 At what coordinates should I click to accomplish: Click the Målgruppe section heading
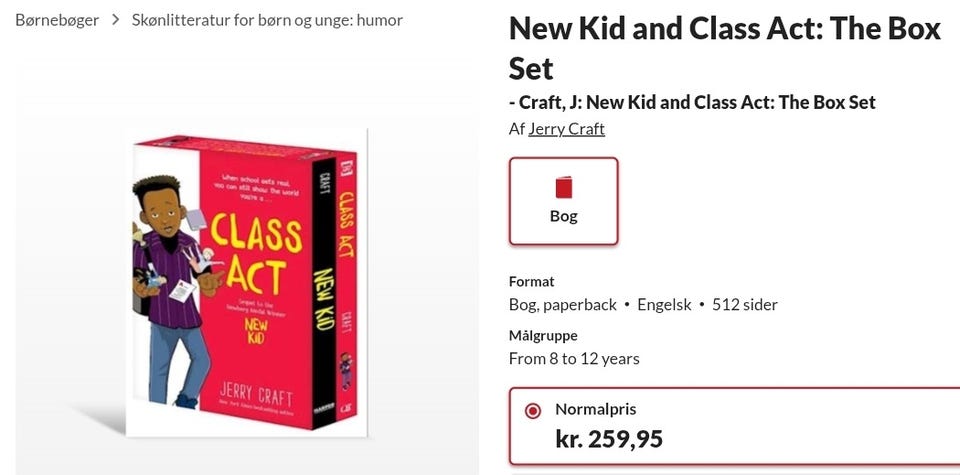[543, 335]
